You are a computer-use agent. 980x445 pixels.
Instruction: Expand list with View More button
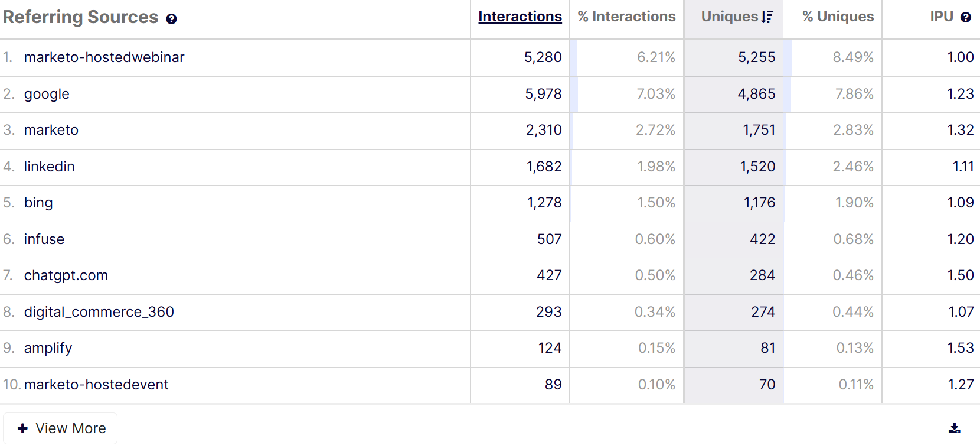(60, 428)
